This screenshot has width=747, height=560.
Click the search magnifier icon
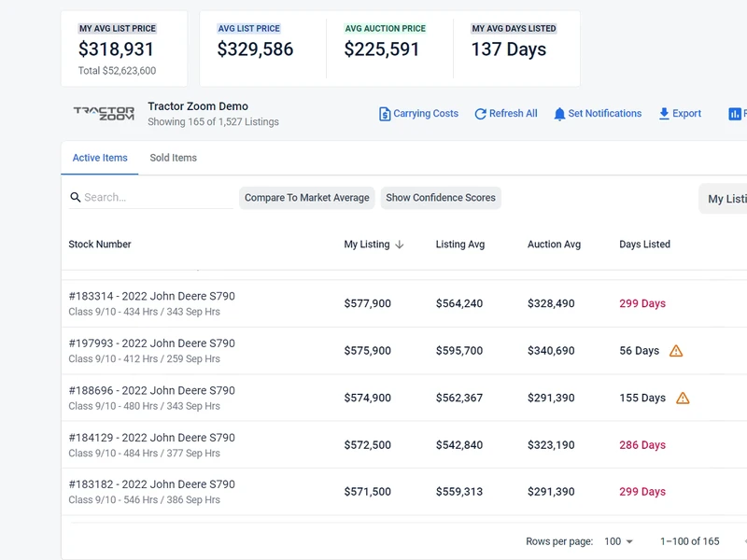76,198
